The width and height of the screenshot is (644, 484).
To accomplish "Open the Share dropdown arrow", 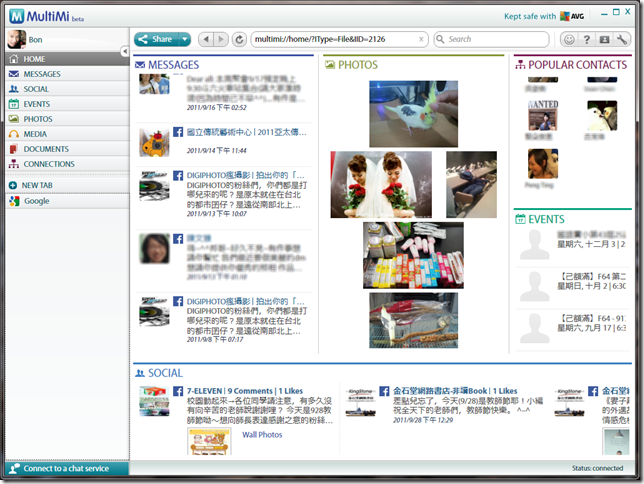I will tap(185, 40).
